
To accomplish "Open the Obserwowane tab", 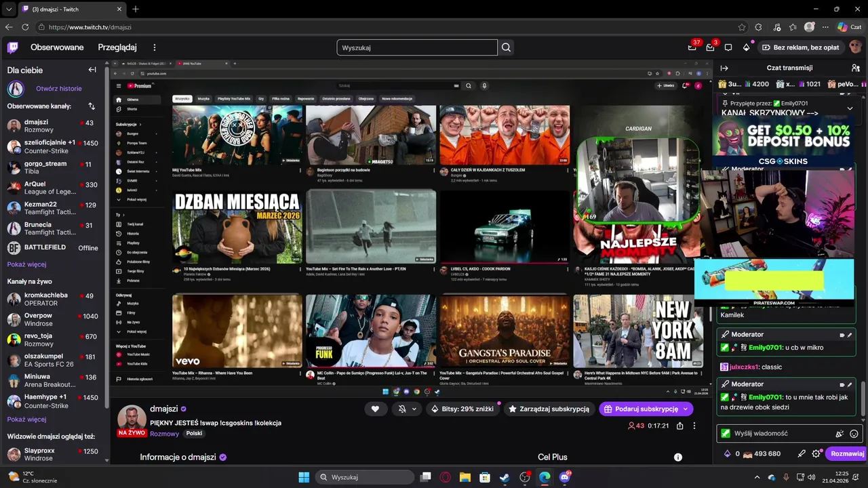I will coord(57,47).
